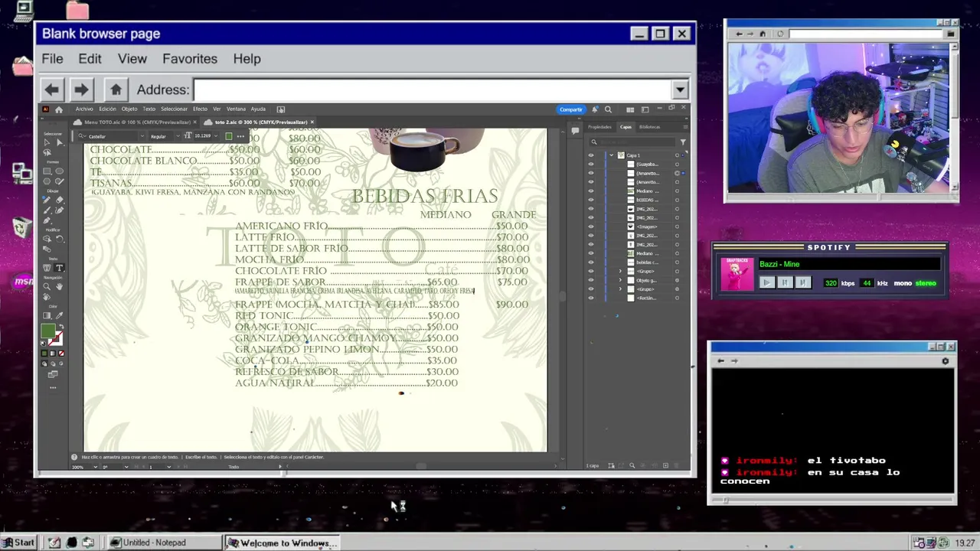The image size is (980, 551).
Task: Swap fill and stroke colors
Action: [61, 325]
